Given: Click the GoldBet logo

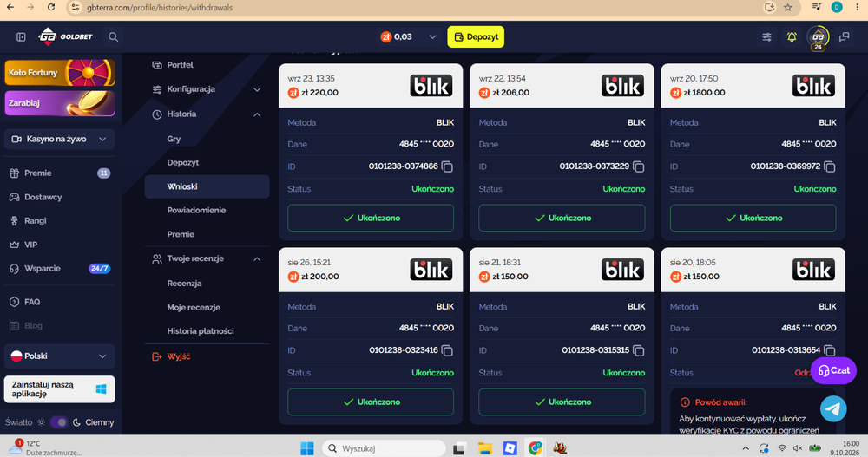Looking at the screenshot, I should coord(65,36).
